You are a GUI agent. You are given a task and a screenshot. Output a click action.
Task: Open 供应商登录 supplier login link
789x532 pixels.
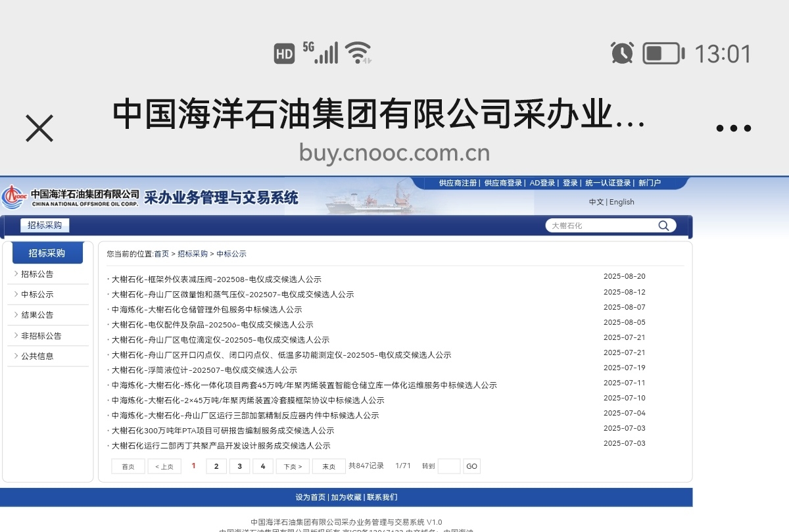click(x=503, y=183)
